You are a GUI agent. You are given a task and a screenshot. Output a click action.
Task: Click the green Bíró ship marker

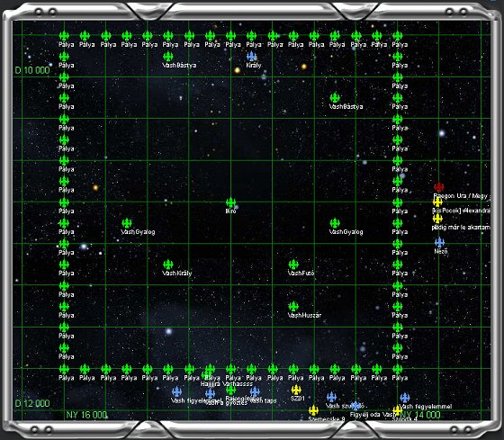[x=230, y=202]
